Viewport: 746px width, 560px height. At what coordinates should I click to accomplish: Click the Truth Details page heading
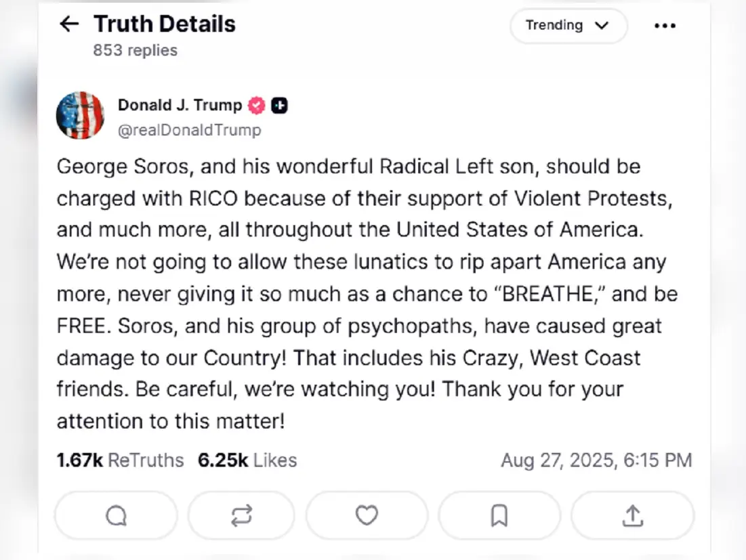point(165,24)
